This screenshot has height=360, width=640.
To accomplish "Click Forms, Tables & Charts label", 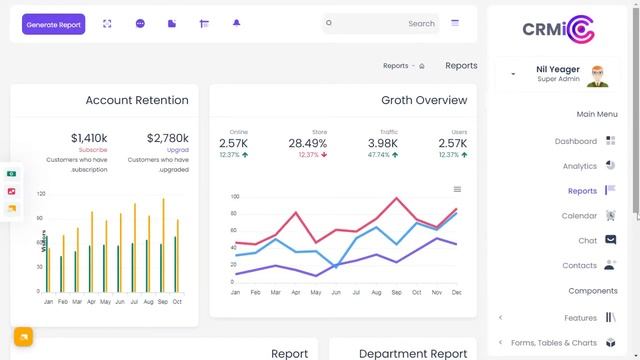I will coord(554,343).
